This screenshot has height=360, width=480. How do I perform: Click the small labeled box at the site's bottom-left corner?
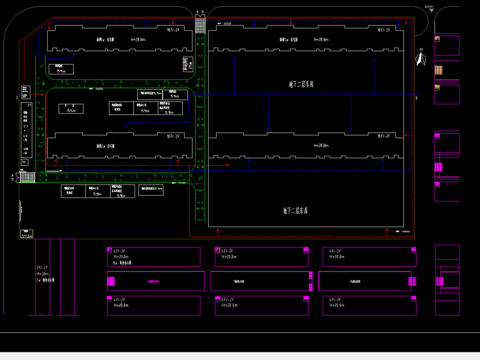(27, 234)
